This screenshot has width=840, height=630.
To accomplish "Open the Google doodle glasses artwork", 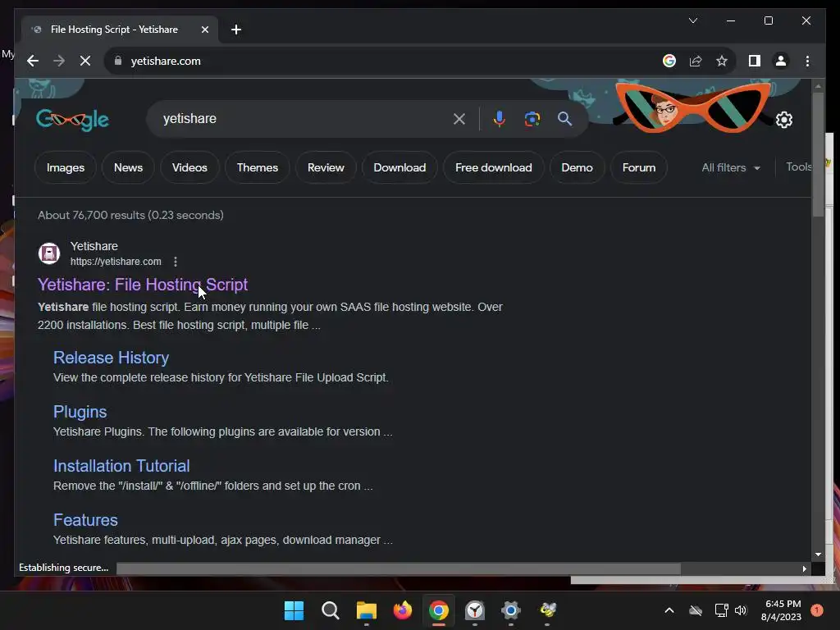I will [x=693, y=107].
